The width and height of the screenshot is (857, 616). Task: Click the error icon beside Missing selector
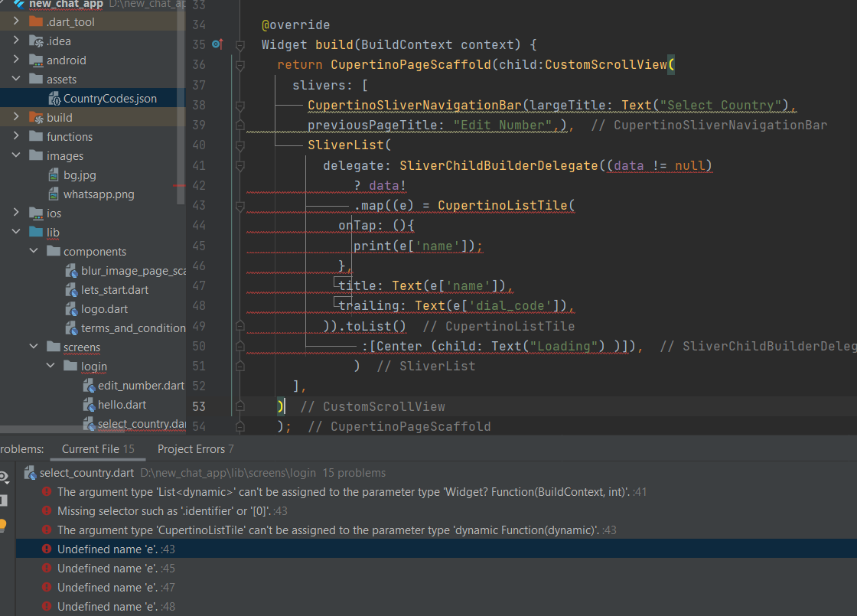(x=47, y=510)
